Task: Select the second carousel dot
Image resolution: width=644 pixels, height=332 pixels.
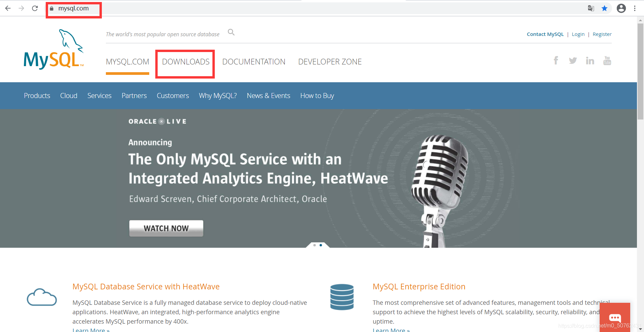Action: [321, 245]
